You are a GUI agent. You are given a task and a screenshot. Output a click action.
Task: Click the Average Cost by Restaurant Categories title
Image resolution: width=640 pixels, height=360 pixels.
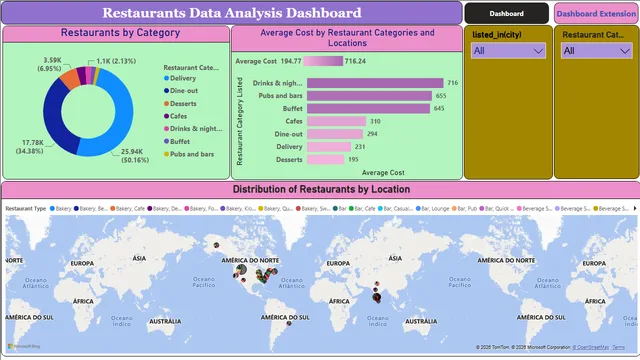[x=347, y=38]
